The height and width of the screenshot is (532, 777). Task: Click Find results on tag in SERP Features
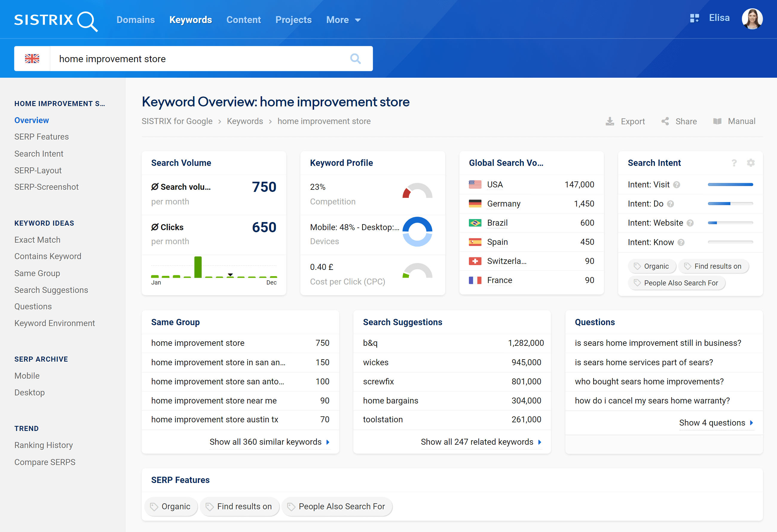[x=239, y=507]
